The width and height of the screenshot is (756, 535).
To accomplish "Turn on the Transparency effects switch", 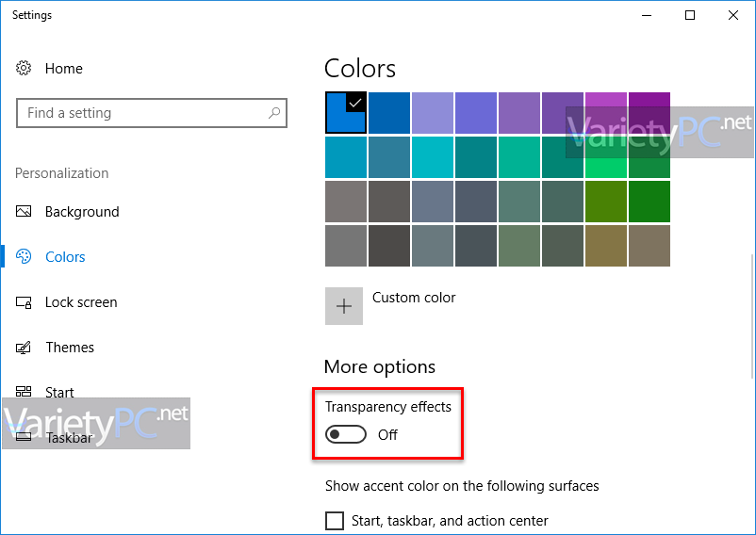I will click(346, 434).
